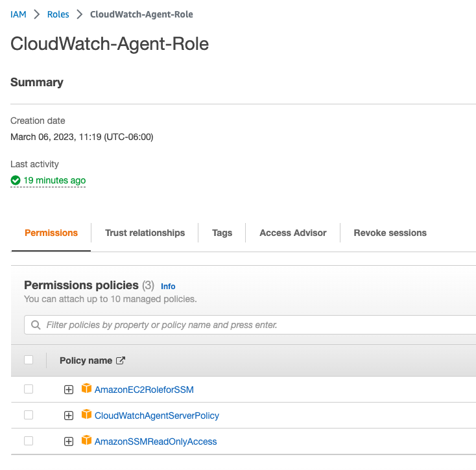
Task: Click the search magnifier icon
Action: (36, 325)
